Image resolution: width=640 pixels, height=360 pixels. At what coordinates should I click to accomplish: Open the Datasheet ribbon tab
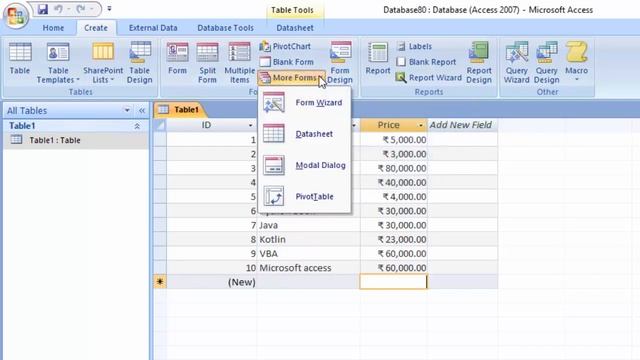295,28
